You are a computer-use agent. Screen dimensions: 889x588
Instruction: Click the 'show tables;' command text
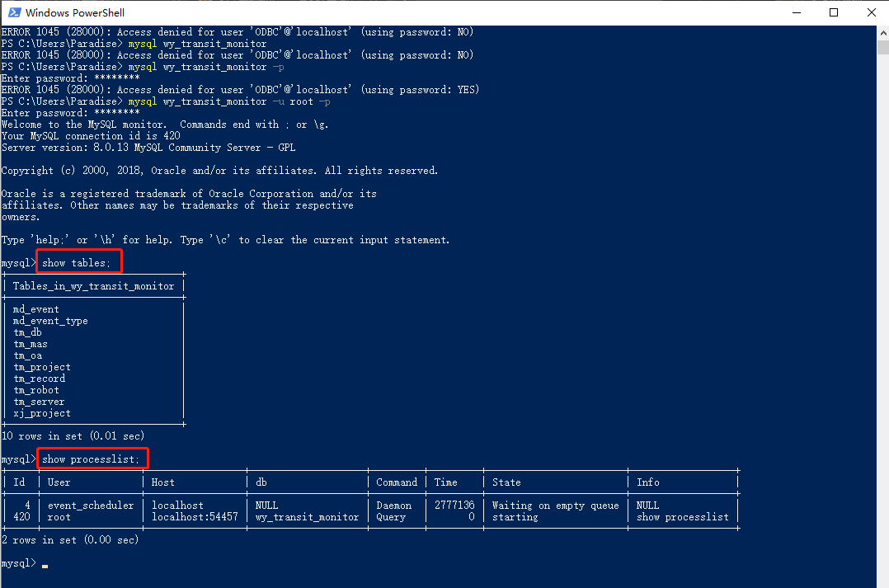(76, 263)
